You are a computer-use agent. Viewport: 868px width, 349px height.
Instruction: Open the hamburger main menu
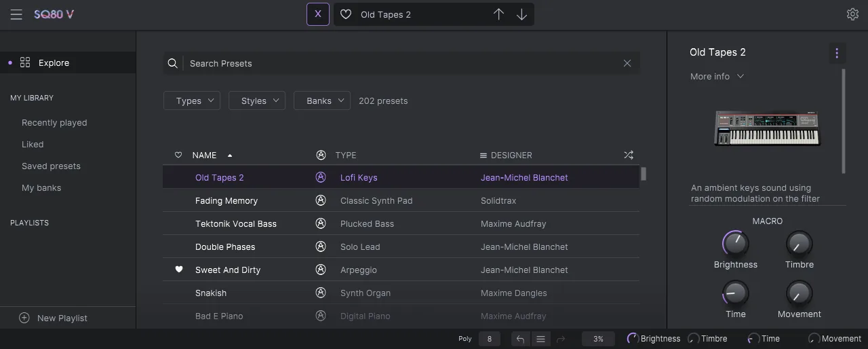[x=16, y=14]
